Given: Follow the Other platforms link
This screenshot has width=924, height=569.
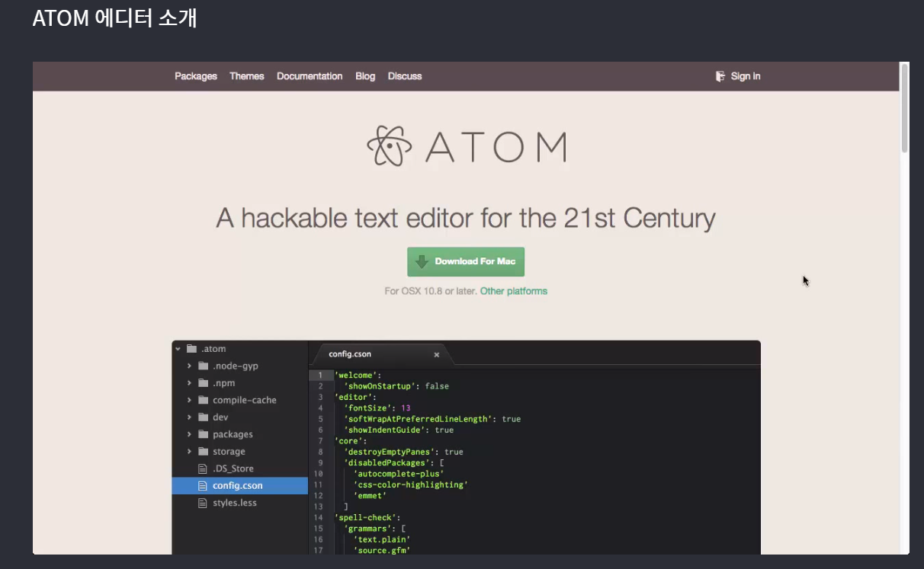Looking at the screenshot, I should click(x=513, y=291).
